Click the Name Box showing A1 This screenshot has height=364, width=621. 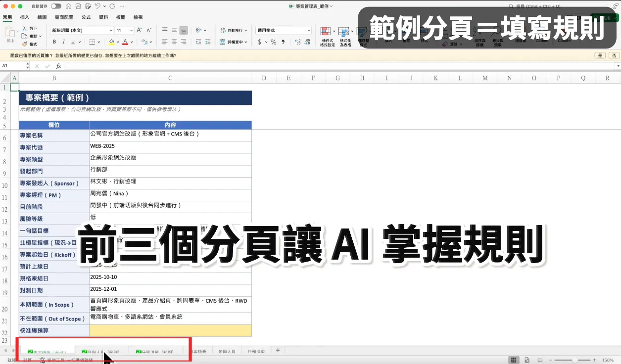[x=15, y=66]
